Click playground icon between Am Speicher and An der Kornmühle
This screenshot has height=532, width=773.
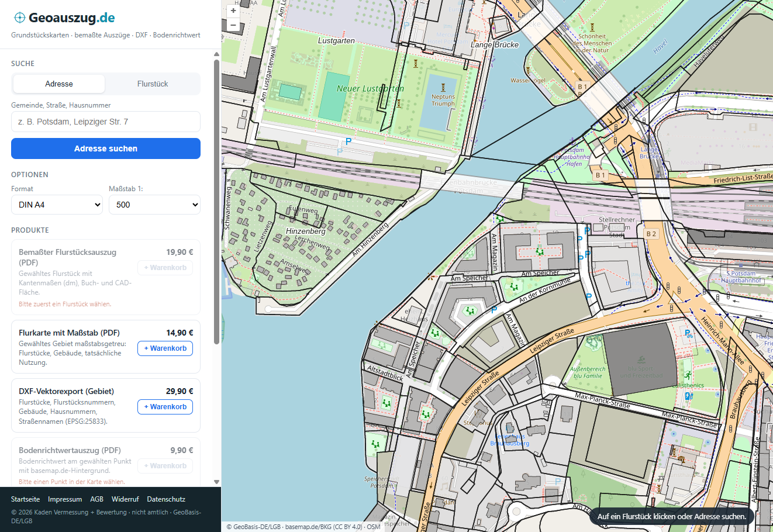pos(514,287)
